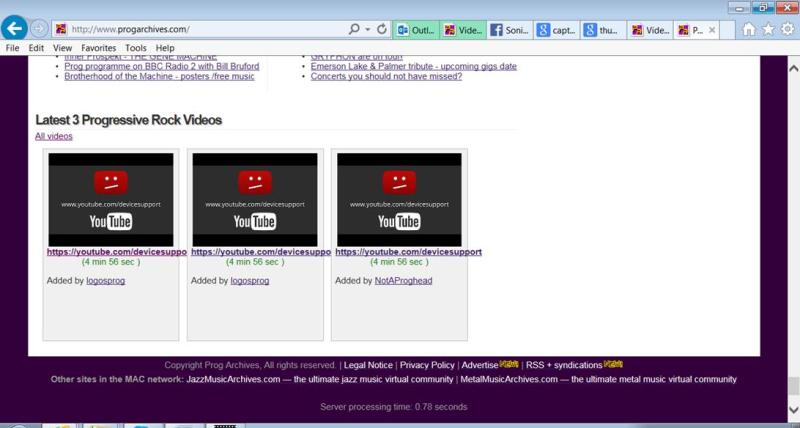Switch to the grey Vide... tab next to the P... tab
This screenshot has height=428, width=800.
point(650,30)
